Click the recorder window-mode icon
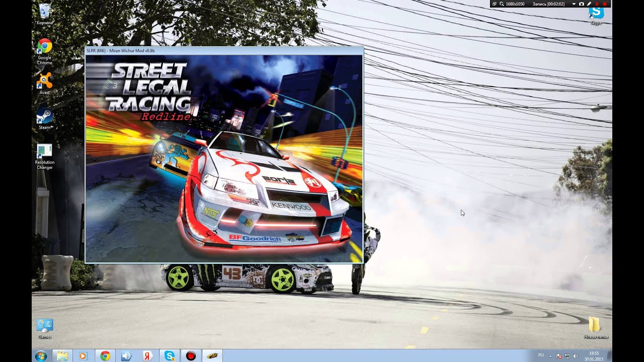 [x=494, y=4]
